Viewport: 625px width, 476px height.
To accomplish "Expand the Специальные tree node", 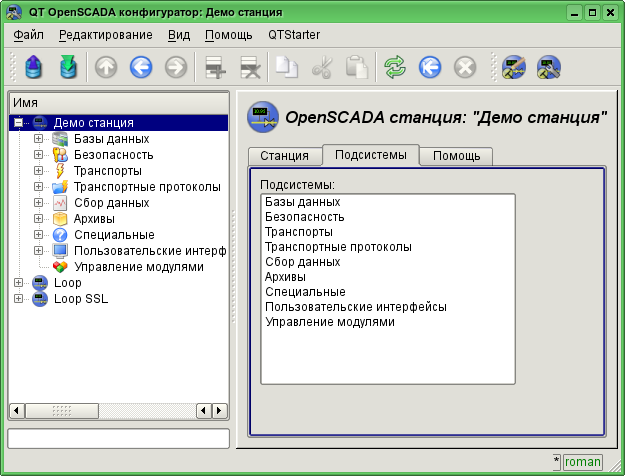I will [x=38, y=234].
